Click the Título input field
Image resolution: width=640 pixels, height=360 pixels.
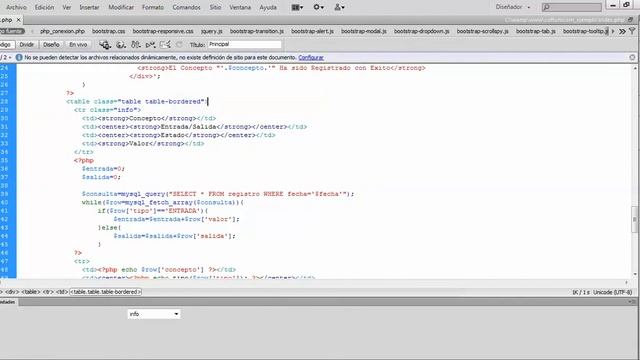244,44
